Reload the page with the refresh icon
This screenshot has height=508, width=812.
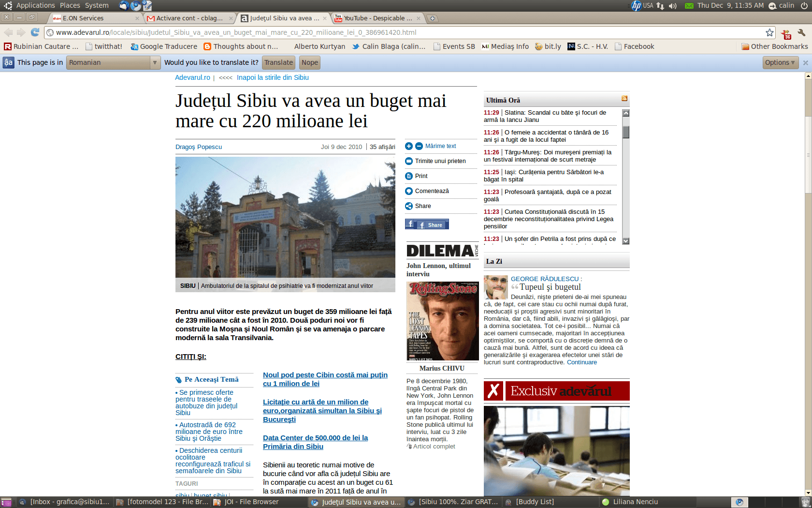click(x=34, y=32)
